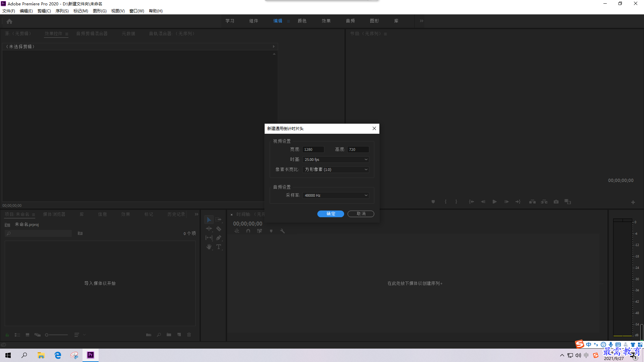Play the program monitor

click(494, 202)
